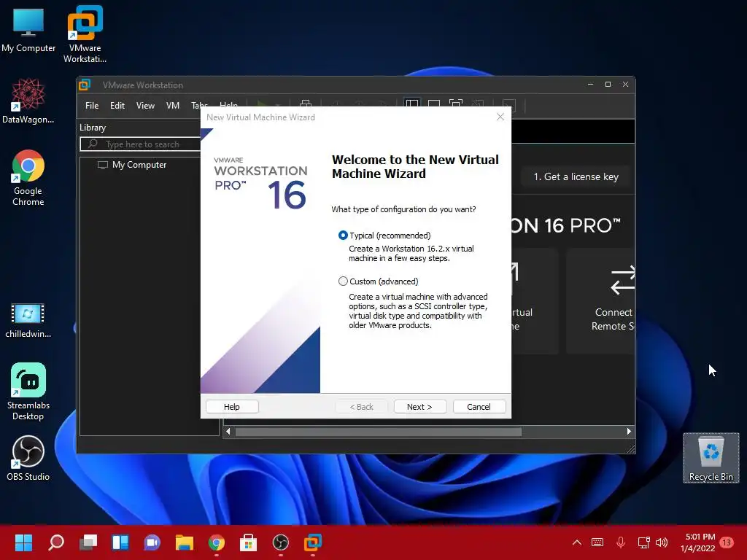Select the Streamlabs Desktop shortcut
Screen dimensions: 747x560
28,392
